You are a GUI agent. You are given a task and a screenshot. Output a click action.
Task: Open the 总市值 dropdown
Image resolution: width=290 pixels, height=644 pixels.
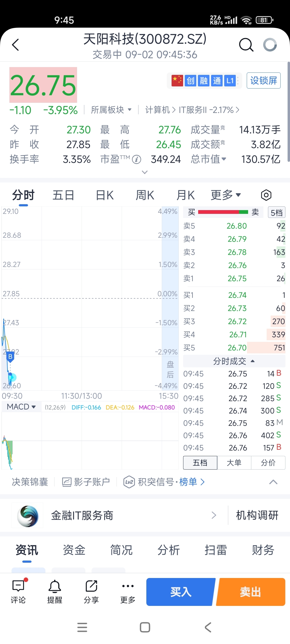[x=208, y=159]
